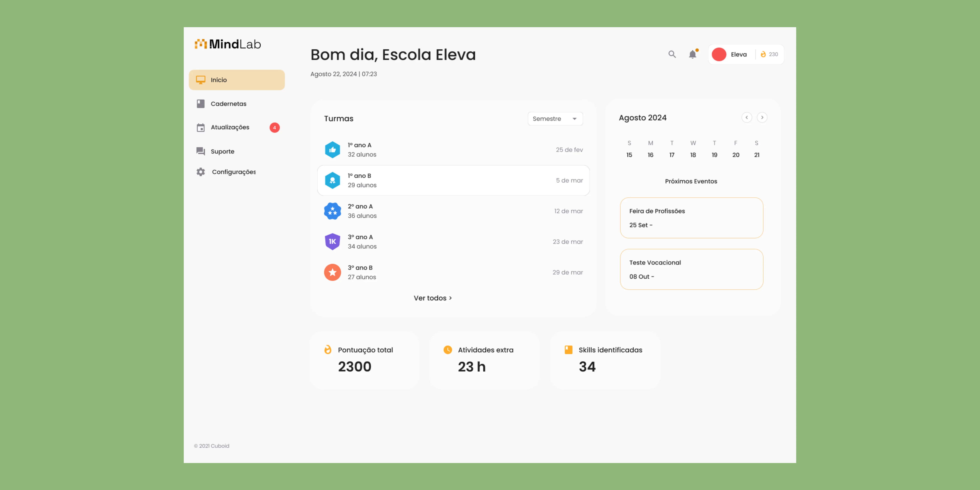Image resolution: width=980 pixels, height=490 pixels.
Task: Select the 1º ano B class row
Action: 453,180
